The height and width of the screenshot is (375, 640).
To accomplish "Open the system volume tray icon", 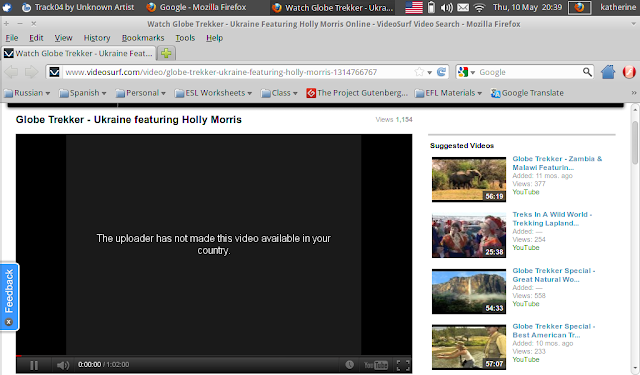I will coord(447,7).
